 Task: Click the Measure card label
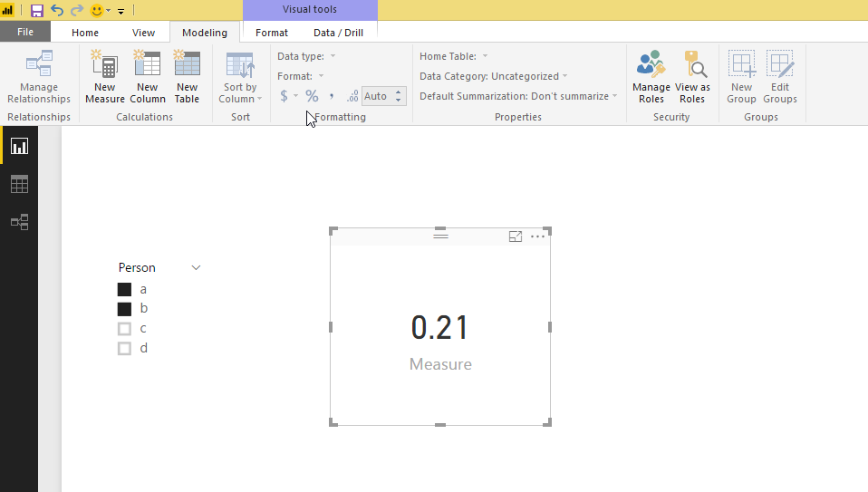(x=440, y=364)
